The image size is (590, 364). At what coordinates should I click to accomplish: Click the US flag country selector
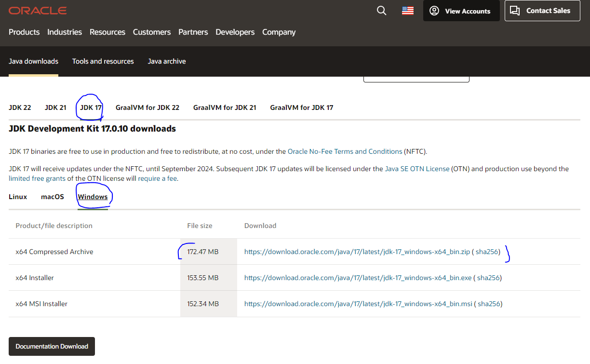pyautogui.click(x=408, y=11)
